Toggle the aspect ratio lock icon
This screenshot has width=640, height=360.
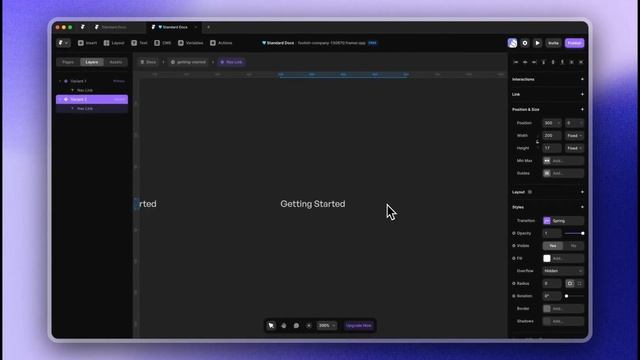537,142
